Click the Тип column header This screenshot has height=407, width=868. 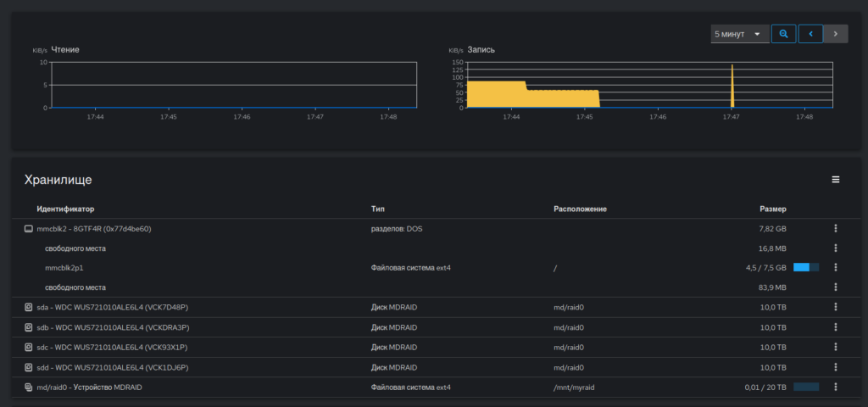click(x=377, y=209)
